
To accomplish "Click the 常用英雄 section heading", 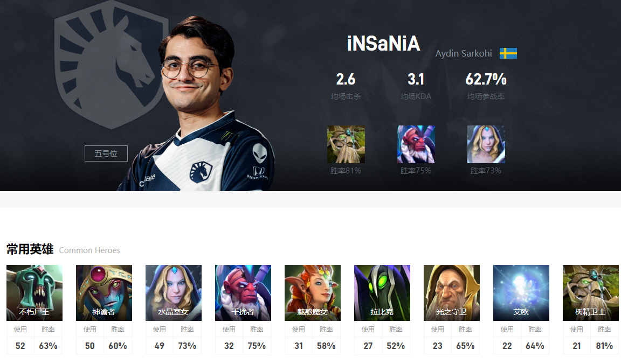I will (30, 249).
